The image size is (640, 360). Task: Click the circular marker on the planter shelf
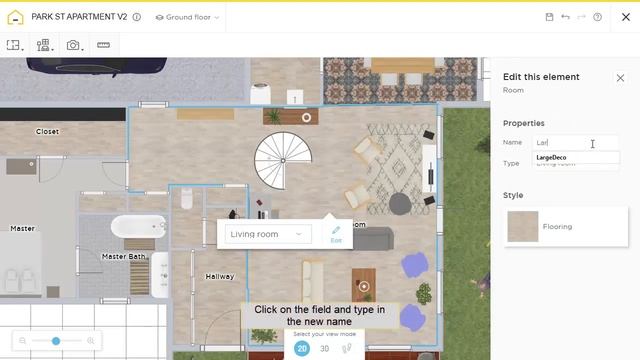tap(306, 118)
